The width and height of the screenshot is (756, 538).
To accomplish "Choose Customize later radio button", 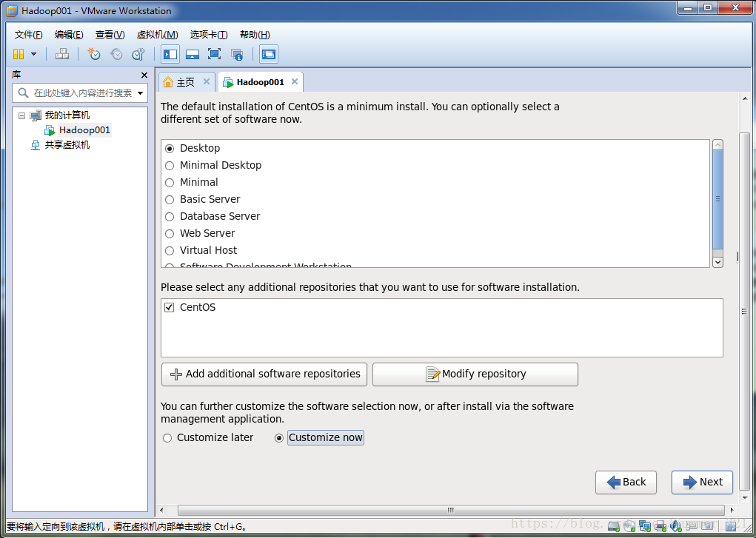I will [167, 438].
